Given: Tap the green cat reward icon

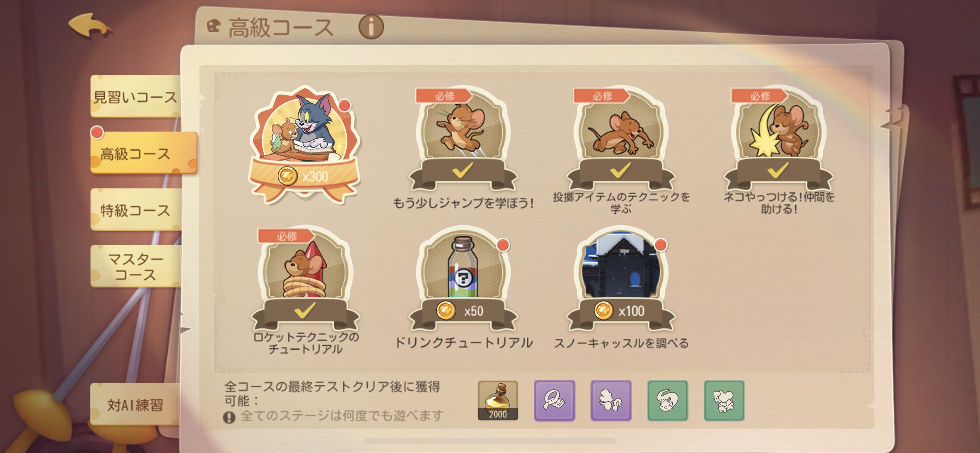Looking at the screenshot, I should (668, 400).
